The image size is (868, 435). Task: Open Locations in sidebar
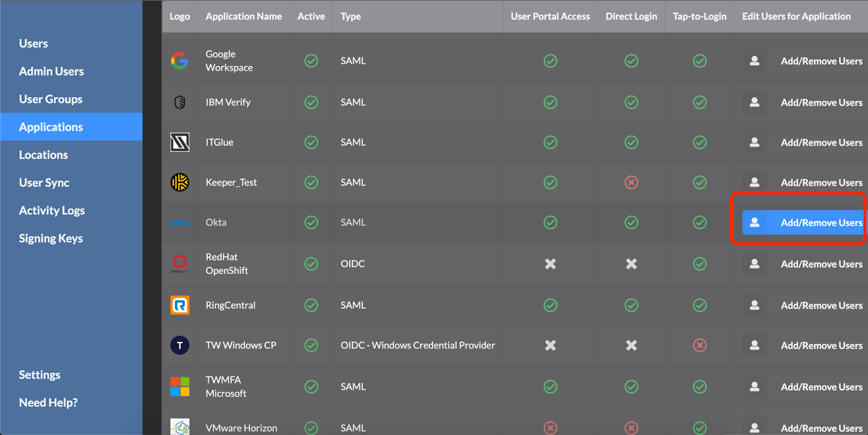[x=43, y=155]
